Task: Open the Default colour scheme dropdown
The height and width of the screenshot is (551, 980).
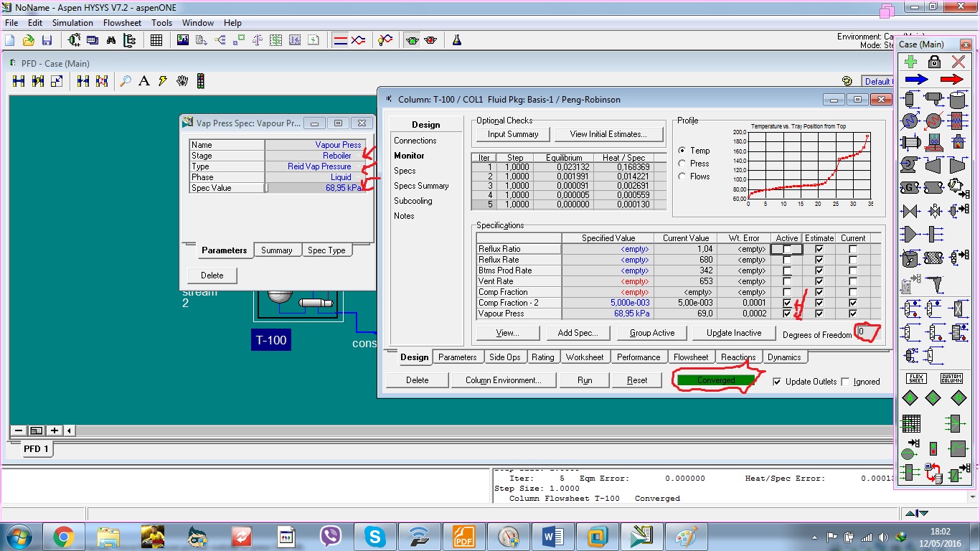Action: point(878,81)
